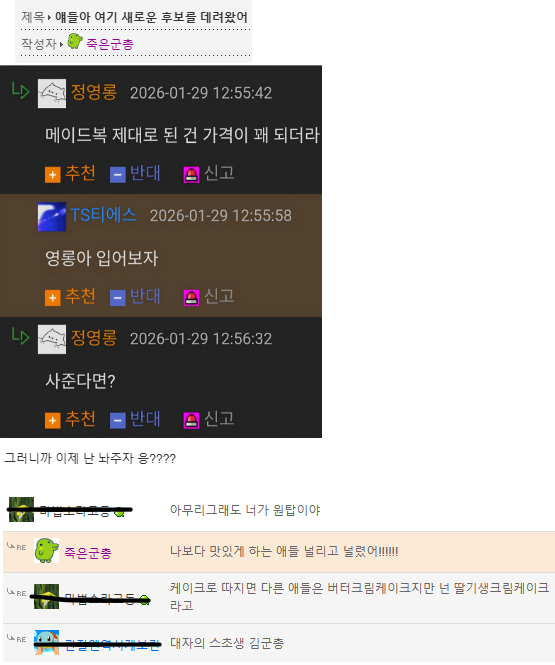Click the blue minus icon under TS티에스's comment
Viewport: 555px width, 665px height.
tap(117, 298)
